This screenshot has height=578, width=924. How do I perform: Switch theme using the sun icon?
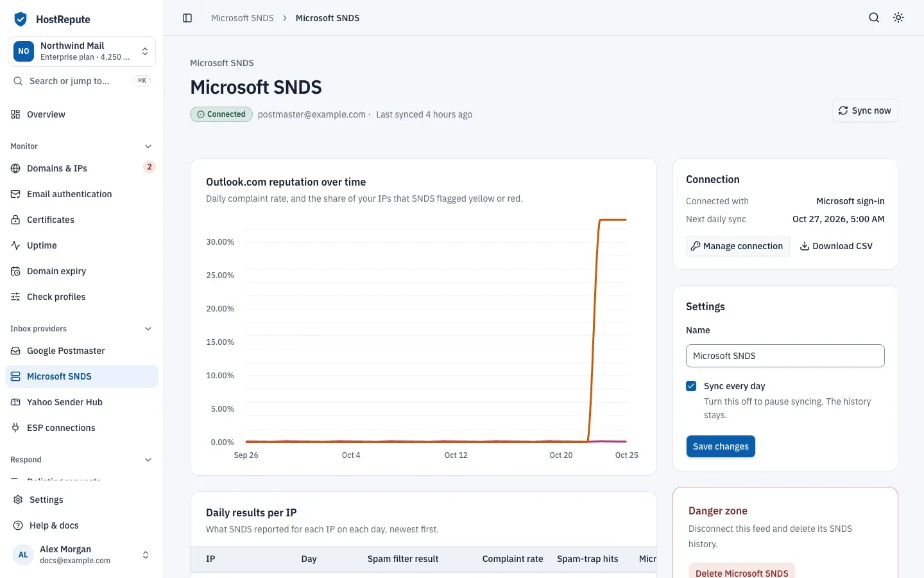[898, 18]
